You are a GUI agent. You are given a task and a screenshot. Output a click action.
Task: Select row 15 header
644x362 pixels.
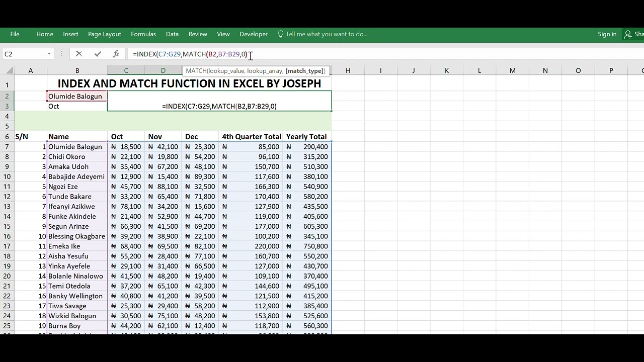pos(7,226)
